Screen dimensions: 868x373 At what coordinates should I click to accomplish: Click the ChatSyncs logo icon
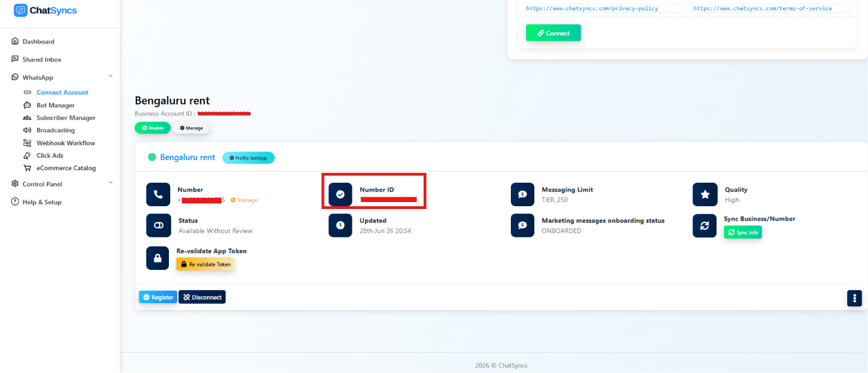[x=21, y=10]
